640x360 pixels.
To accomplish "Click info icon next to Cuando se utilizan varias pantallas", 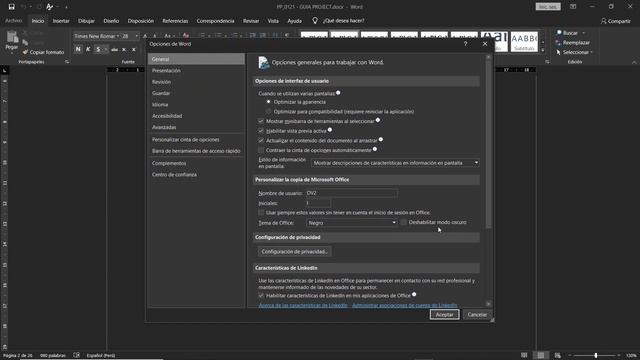I will [338, 93].
